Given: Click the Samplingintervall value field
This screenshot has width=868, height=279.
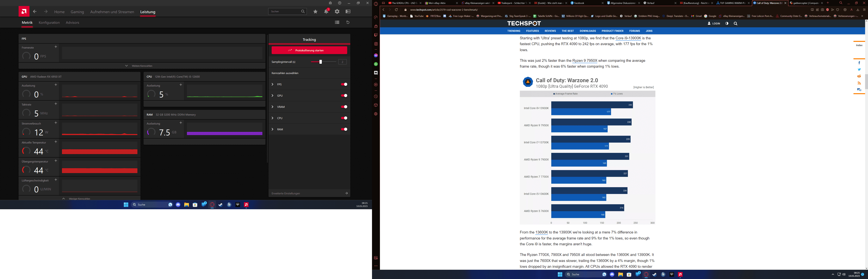Looking at the screenshot, I should tap(342, 62).
